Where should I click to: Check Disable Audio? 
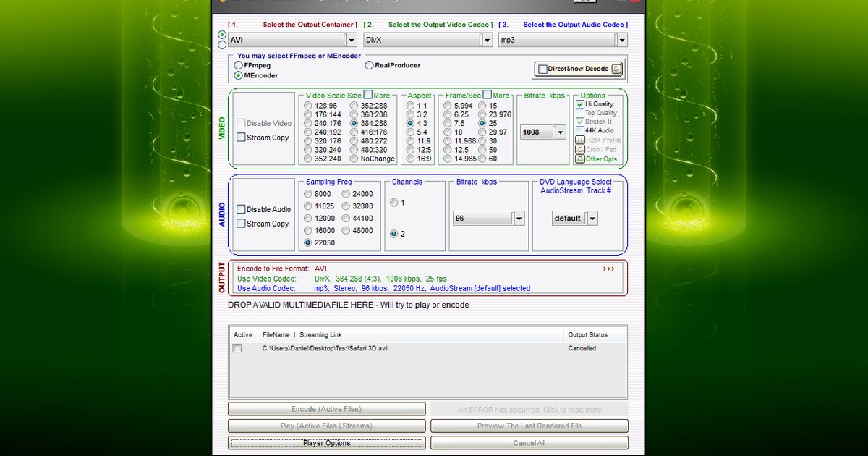pyautogui.click(x=242, y=209)
